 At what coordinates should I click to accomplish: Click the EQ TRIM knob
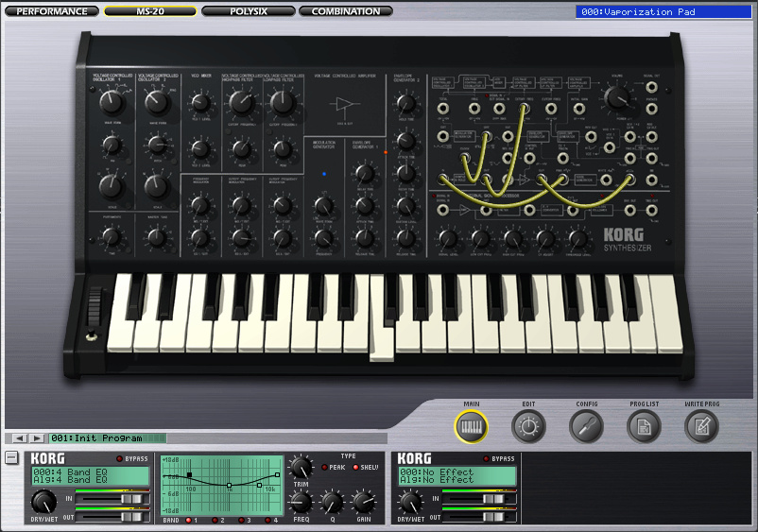301,468
